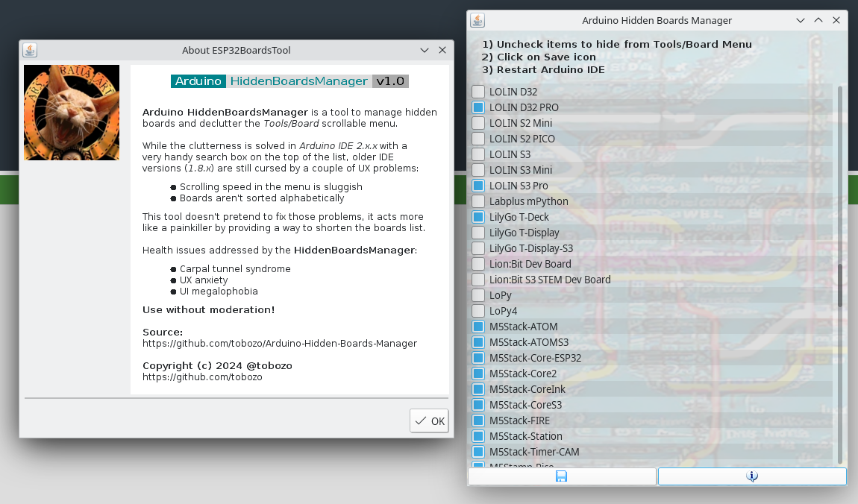Uncheck the M5Stack-FIRE checkbox
Image resolution: width=858 pixels, height=504 pixels.
[x=478, y=420]
